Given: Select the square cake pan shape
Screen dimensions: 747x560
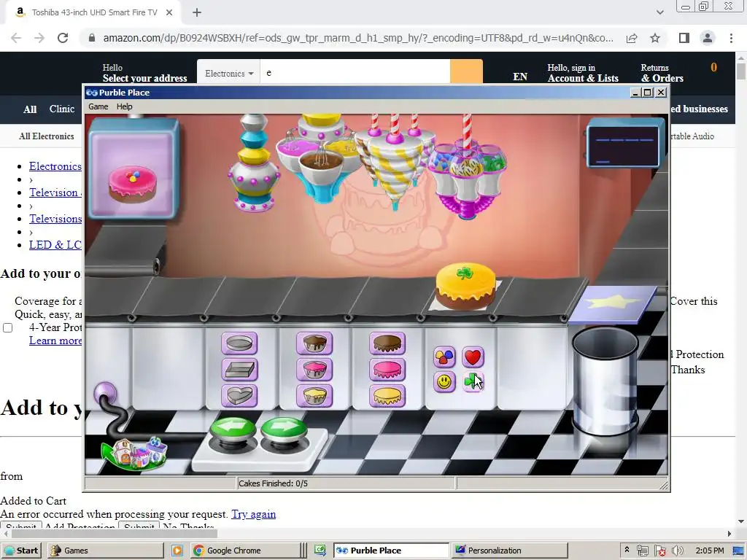Looking at the screenshot, I should click(x=239, y=370).
